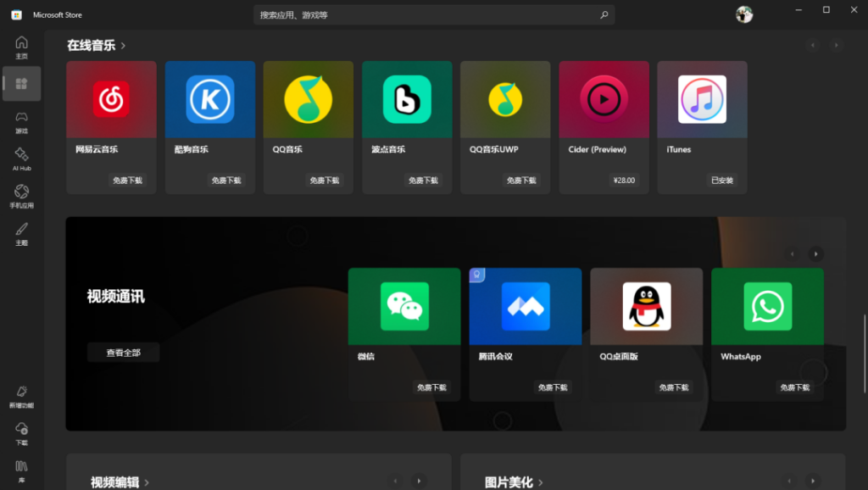Open the user profile avatar

click(744, 14)
